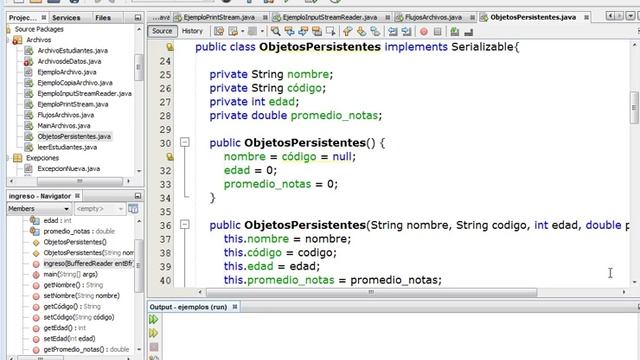Close the EjemploPrintStream.java tab

pos(265,17)
